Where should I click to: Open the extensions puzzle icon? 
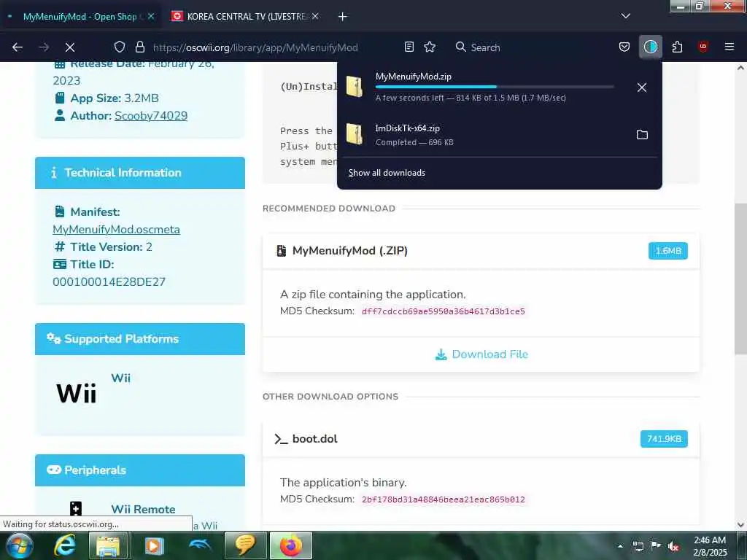point(677,47)
